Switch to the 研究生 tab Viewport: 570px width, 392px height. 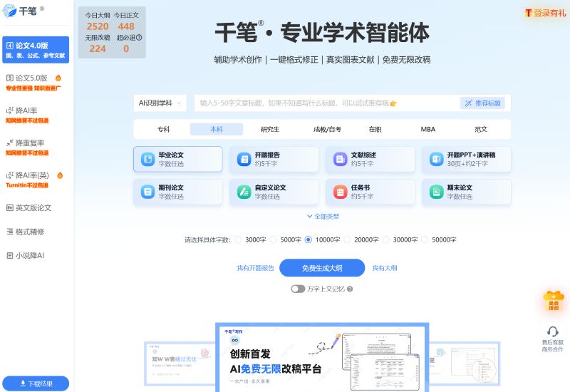(270, 129)
